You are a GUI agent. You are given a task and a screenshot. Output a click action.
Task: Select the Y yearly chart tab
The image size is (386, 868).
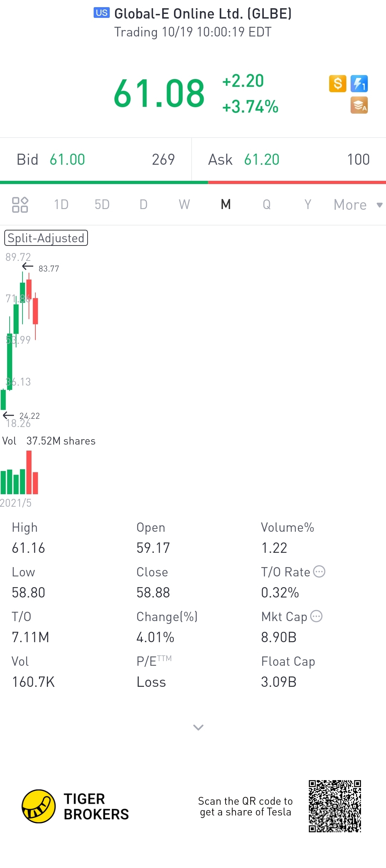308,205
